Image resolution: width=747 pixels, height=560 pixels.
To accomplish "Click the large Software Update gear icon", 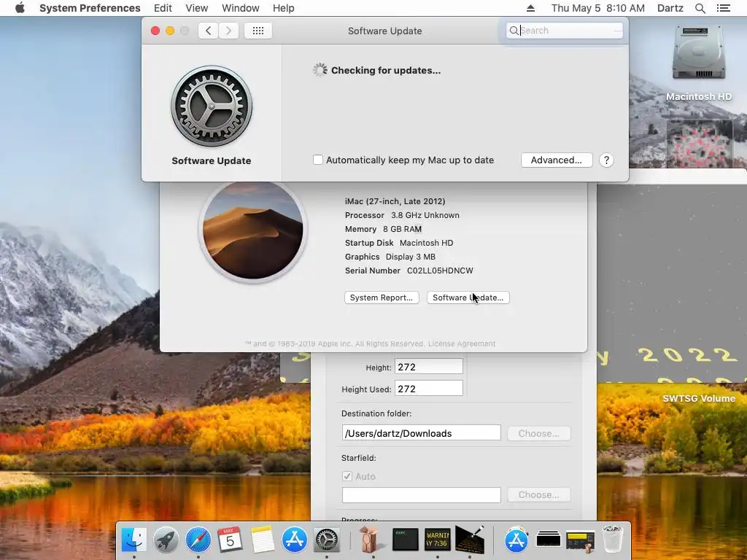I will [212, 106].
